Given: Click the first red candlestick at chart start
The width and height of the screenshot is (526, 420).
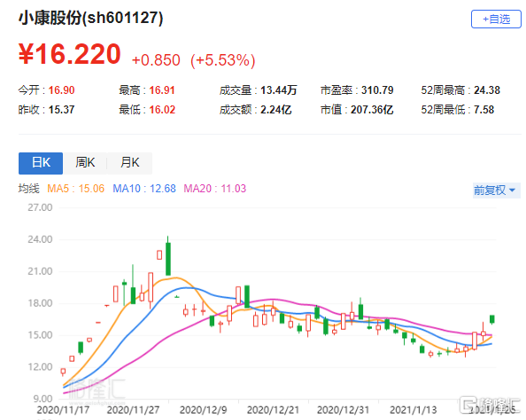Looking at the screenshot, I should click(63, 371).
